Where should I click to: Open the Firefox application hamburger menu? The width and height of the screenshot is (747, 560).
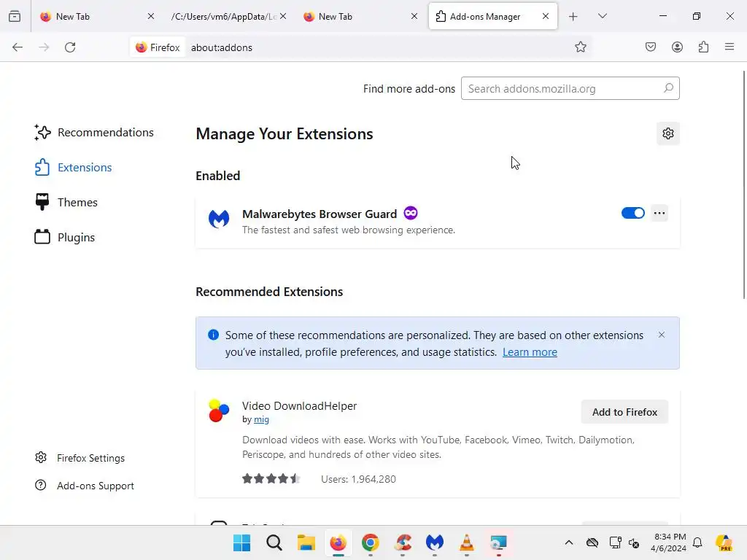(x=729, y=47)
